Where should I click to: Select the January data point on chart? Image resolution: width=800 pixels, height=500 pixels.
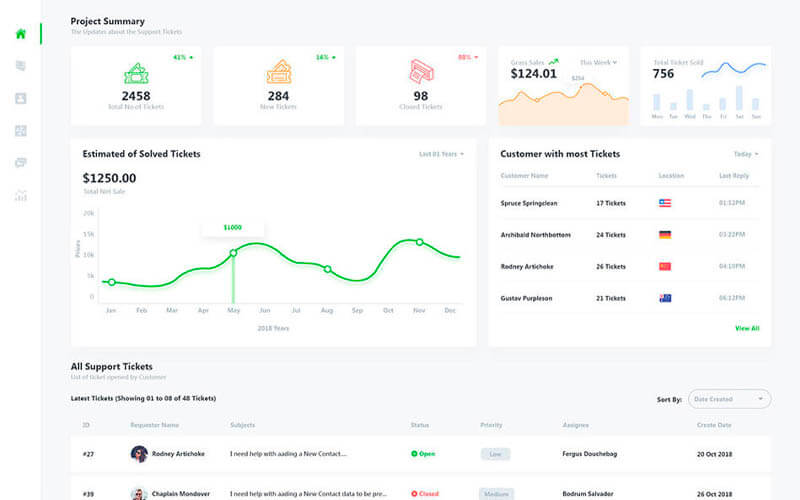[x=112, y=282]
